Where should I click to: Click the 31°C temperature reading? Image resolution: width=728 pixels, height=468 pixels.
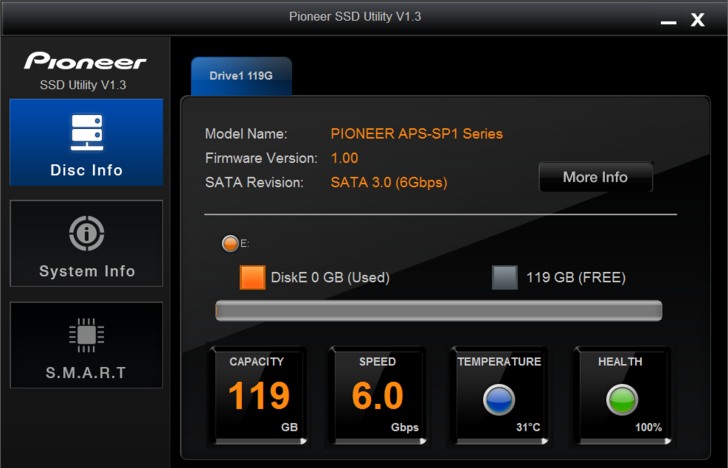pos(528,428)
